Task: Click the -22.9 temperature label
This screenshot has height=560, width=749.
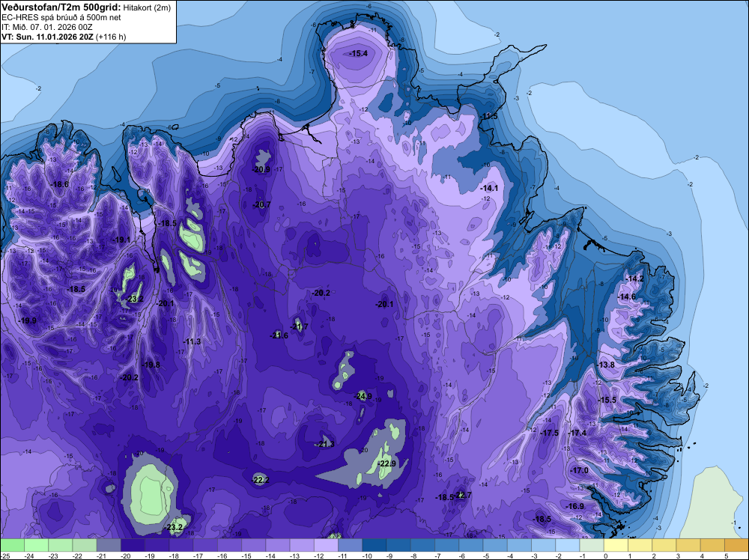Action: coord(387,463)
